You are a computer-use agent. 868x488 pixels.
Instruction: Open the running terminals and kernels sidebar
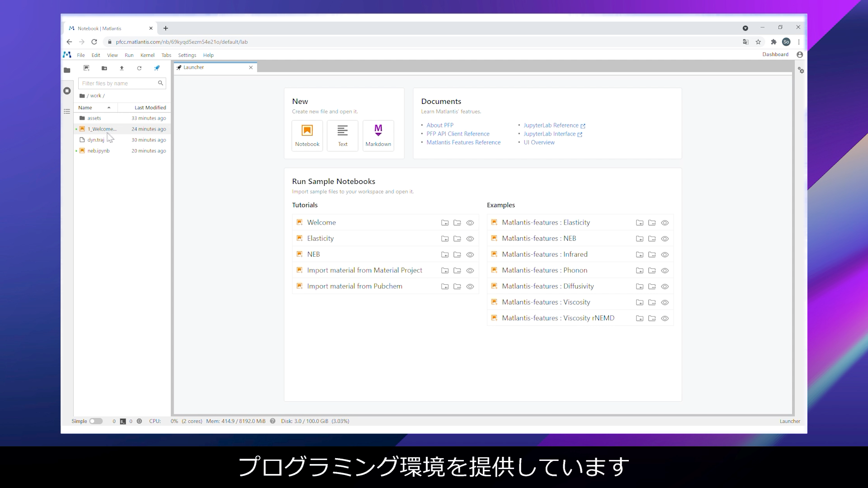67,91
